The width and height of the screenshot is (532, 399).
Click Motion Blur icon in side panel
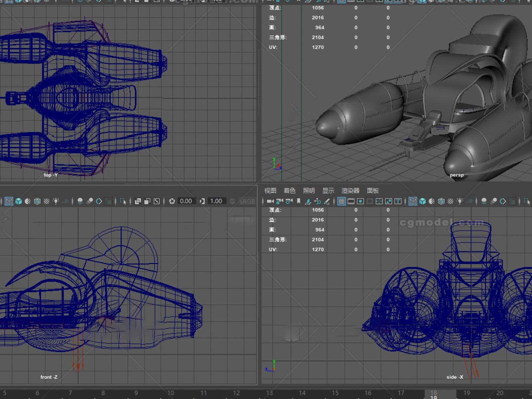click(x=493, y=201)
